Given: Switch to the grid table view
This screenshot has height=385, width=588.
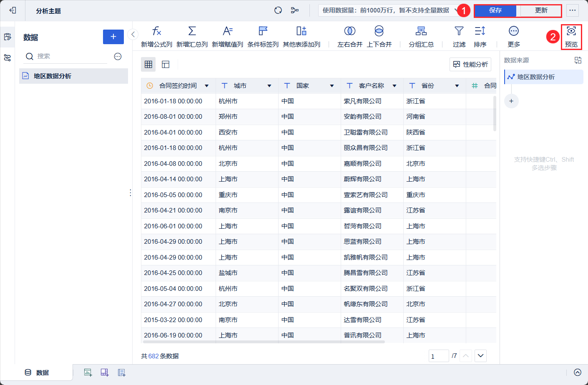Looking at the screenshot, I should tap(148, 64).
